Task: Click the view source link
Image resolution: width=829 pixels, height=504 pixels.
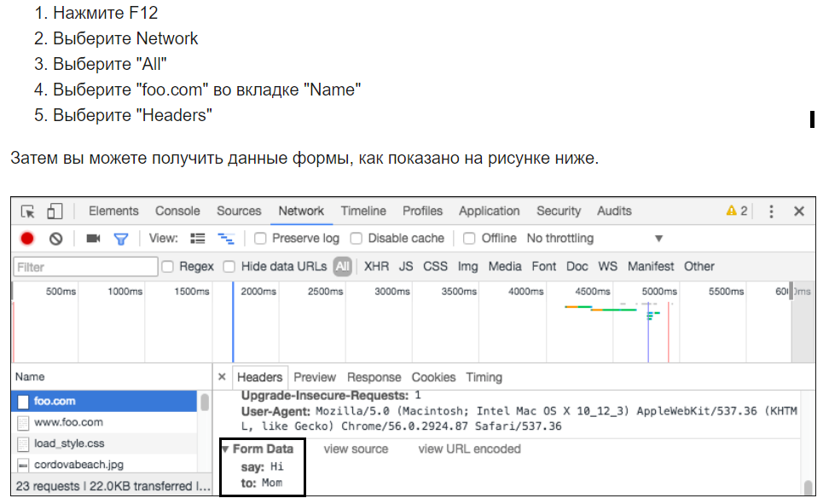Action: pyautogui.click(x=356, y=449)
